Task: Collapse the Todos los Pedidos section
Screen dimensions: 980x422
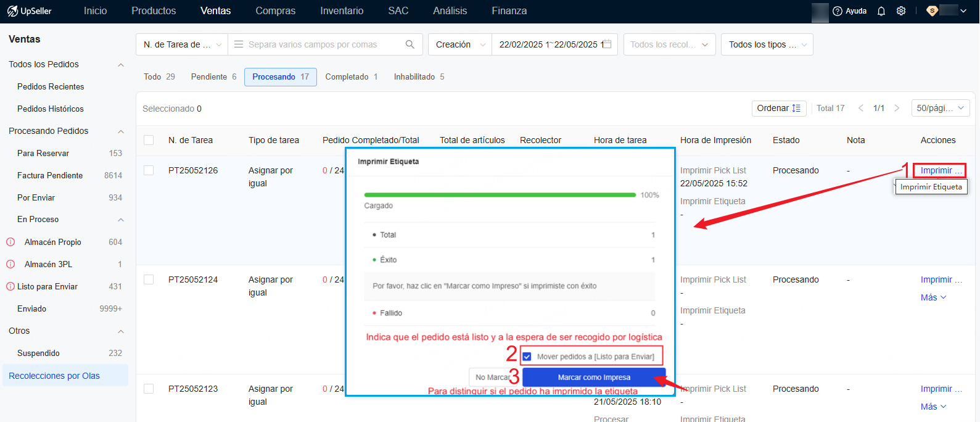Action: point(121,65)
